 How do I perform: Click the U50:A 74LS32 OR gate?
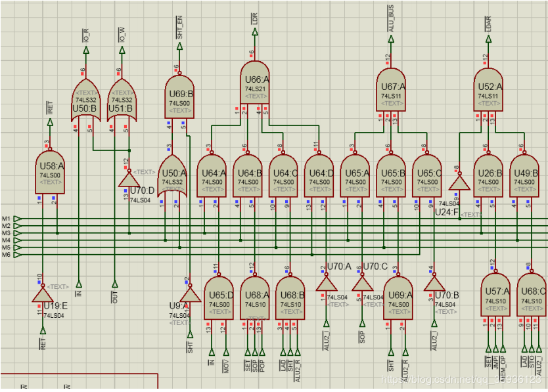tap(175, 176)
